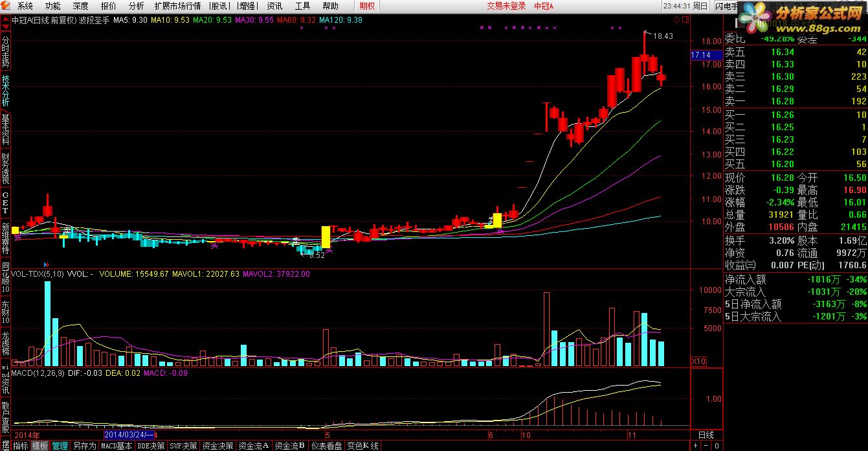
Task: Open the 工具 menu
Action: tap(302, 6)
